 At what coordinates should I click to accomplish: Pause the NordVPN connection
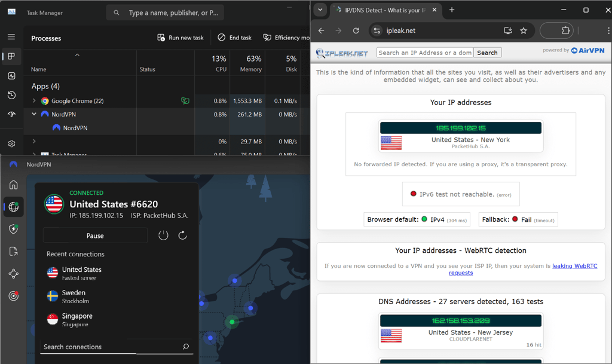tap(95, 235)
